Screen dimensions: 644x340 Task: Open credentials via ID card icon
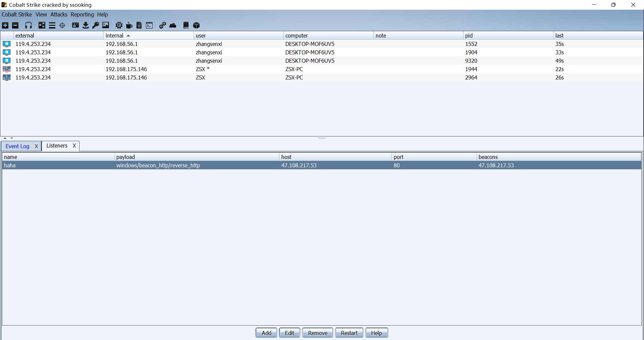75,25
